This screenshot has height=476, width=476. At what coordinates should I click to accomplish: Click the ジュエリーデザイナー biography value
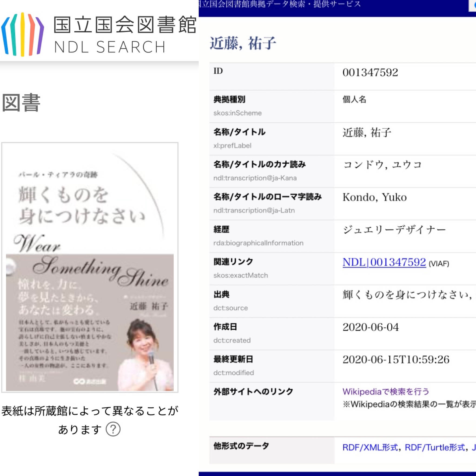(394, 230)
